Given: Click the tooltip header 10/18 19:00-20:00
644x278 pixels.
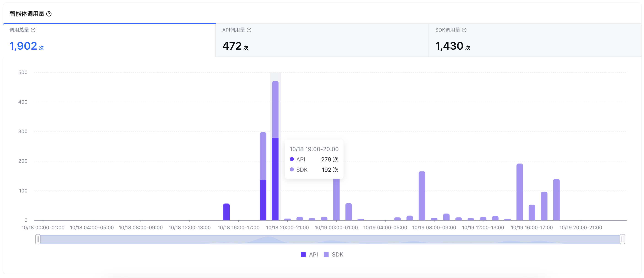Looking at the screenshot, I should click(x=314, y=149).
